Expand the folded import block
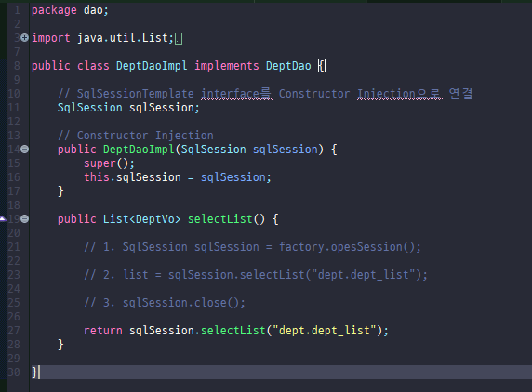 (24, 37)
